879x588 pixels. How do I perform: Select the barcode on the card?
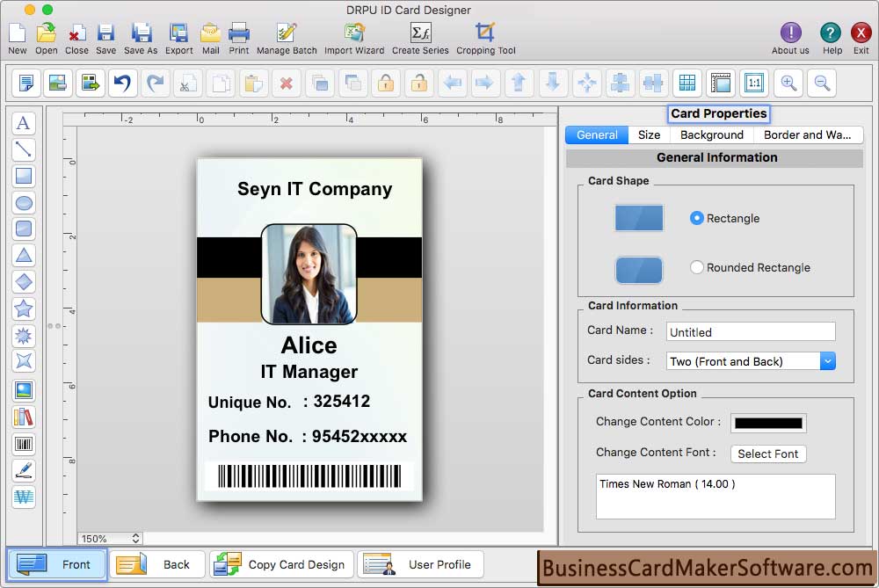coord(309,476)
